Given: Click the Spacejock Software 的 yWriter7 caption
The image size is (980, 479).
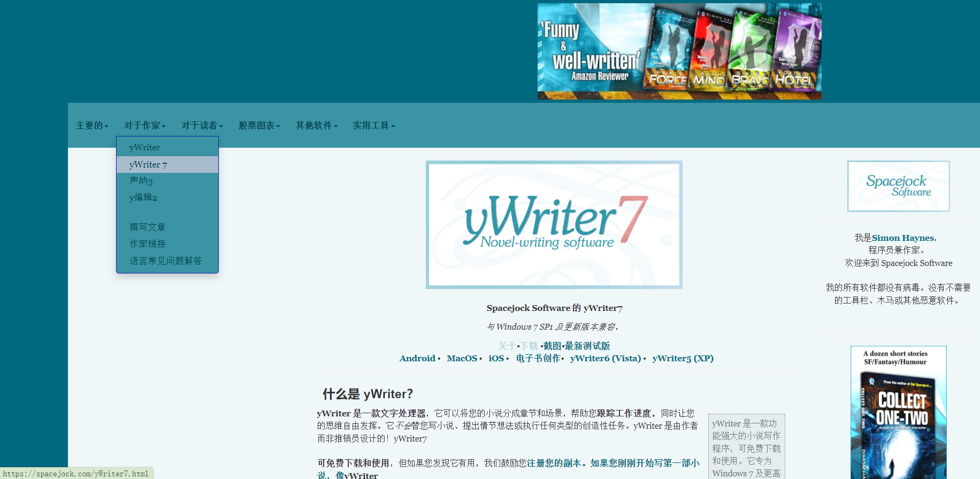Looking at the screenshot, I should (554, 308).
